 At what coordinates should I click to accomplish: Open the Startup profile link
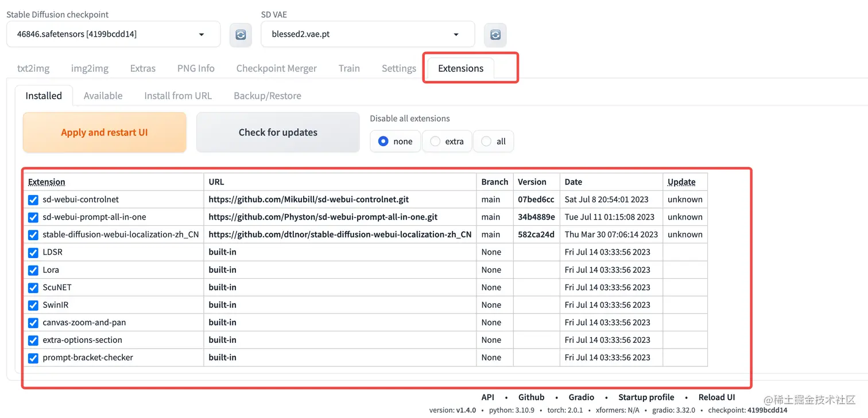pos(646,397)
